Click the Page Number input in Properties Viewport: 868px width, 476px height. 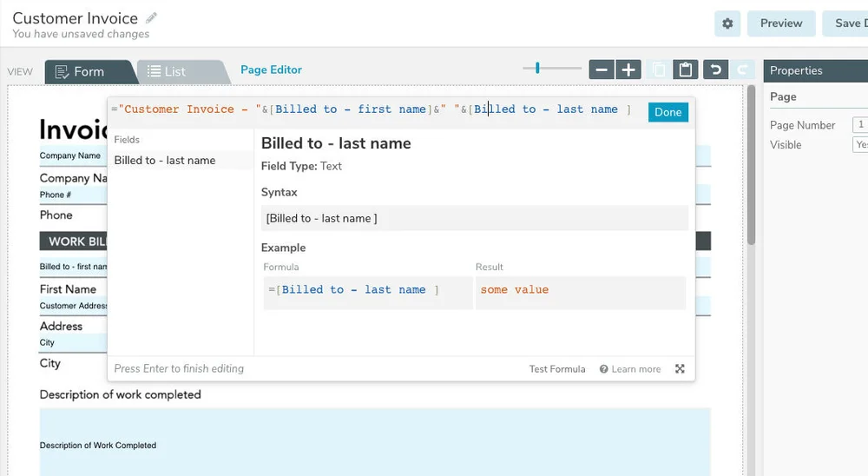(860, 125)
